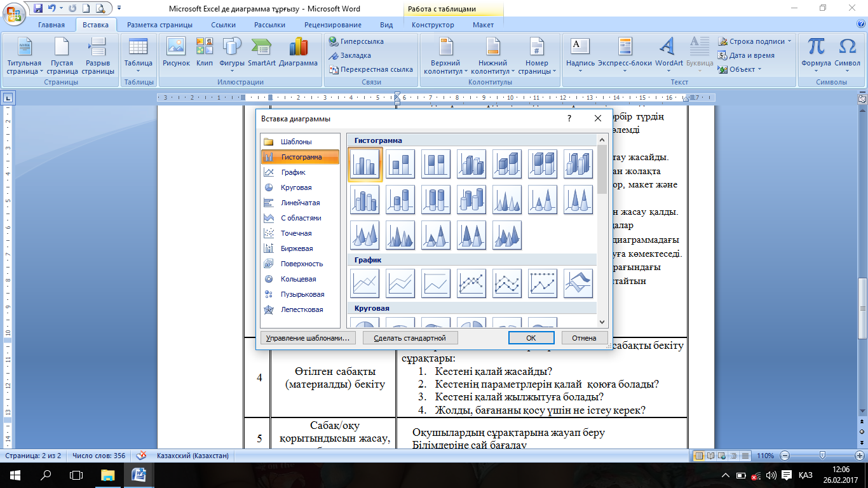Open the Надпись text box dropdown
868x488 pixels.
(x=580, y=56)
